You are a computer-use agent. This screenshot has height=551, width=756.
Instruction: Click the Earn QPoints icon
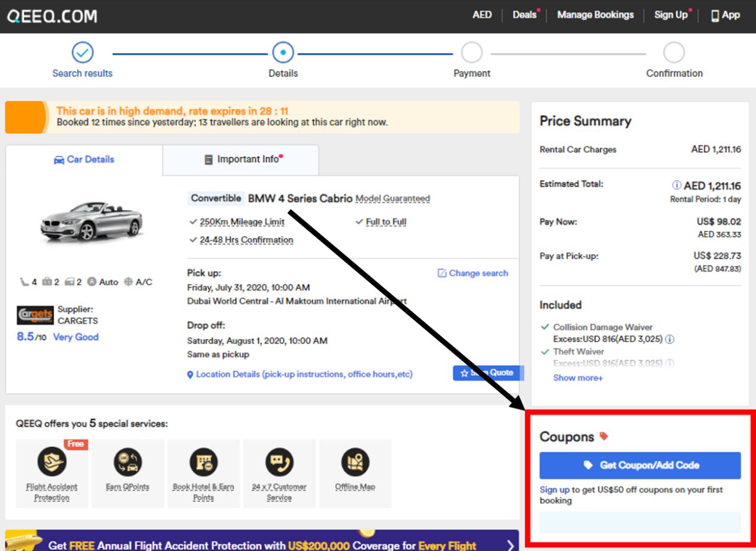(128, 462)
